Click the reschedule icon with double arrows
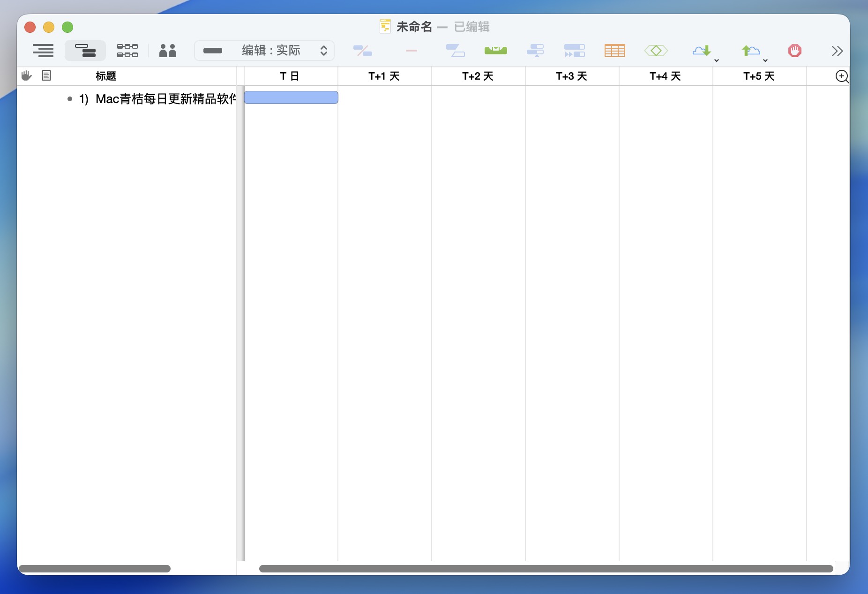This screenshot has width=868, height=594. (x=574, y=51)
